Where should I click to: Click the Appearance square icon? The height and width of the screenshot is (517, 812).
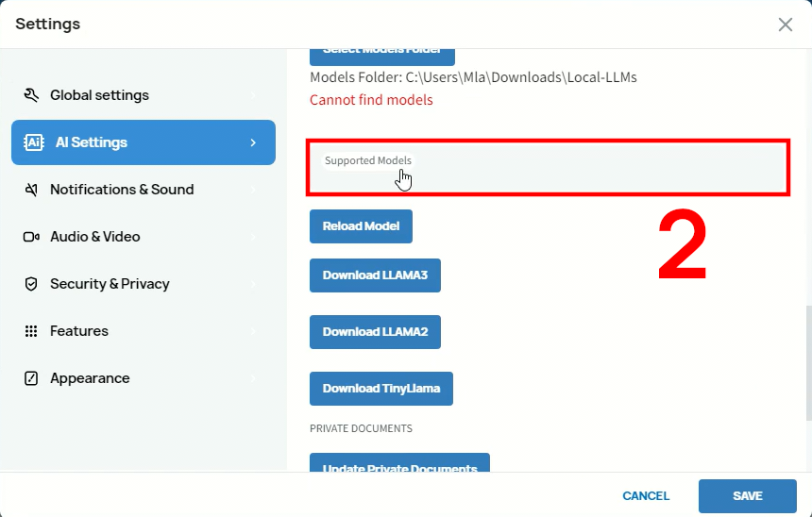[31, 378]
